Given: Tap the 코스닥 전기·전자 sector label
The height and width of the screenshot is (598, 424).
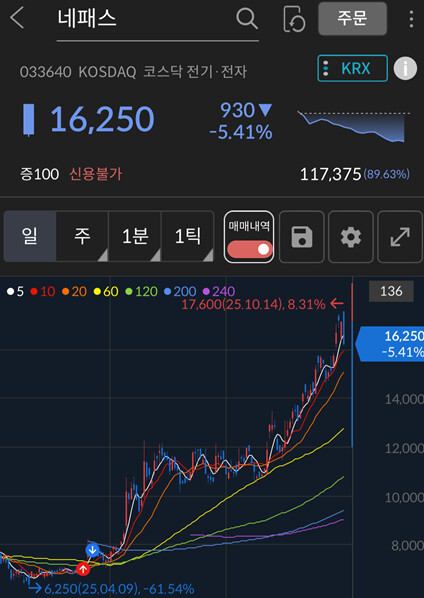Looking at the screenshot, I should (x=194, y=72).
